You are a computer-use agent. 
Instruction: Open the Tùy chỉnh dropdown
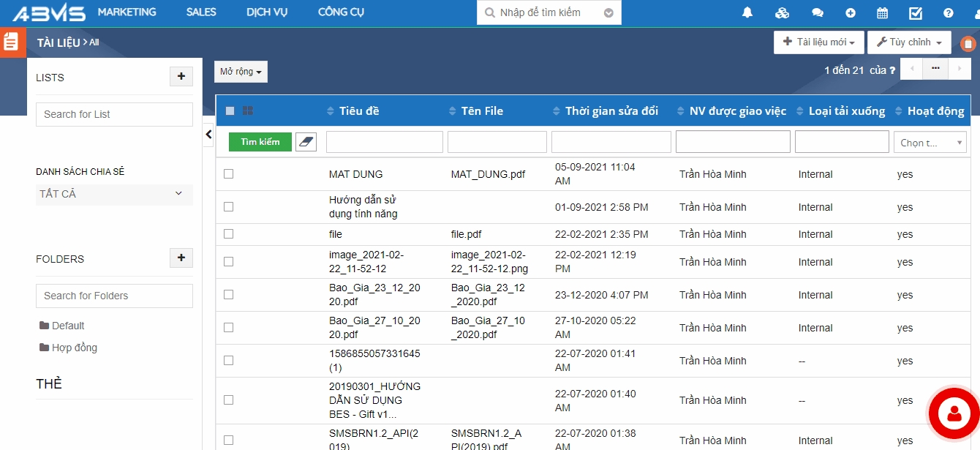909,42
